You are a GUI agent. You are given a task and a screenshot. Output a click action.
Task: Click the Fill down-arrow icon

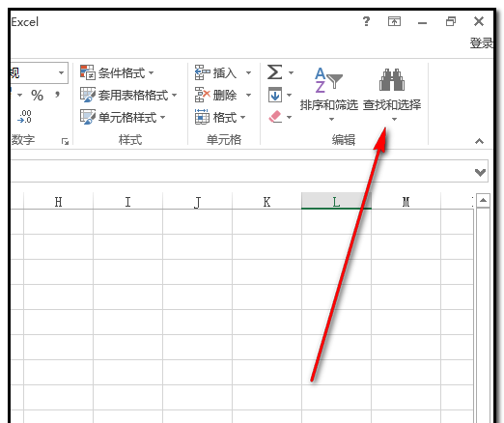coord(275,95)
